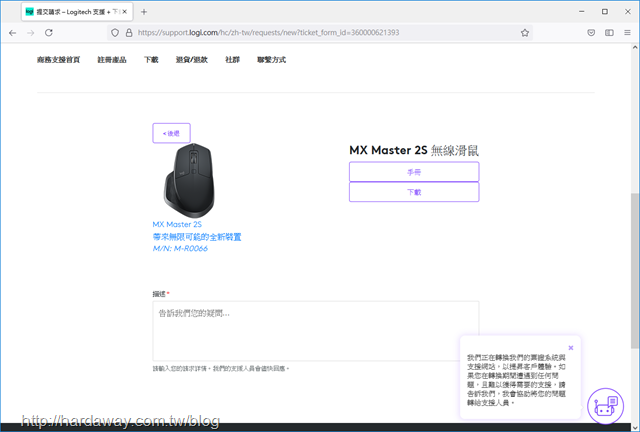Close the Logitech support tab

[125, 12]
